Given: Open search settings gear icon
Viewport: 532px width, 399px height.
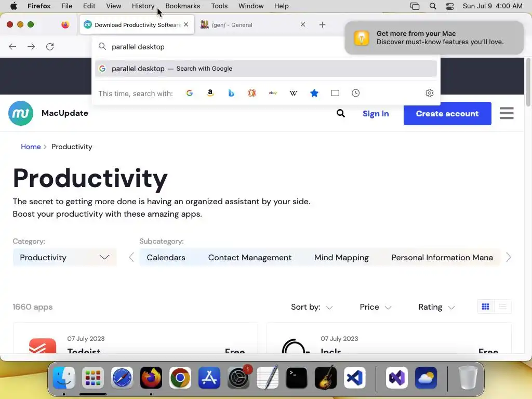Looking at the screenshot, I should [x=430, y=93].
